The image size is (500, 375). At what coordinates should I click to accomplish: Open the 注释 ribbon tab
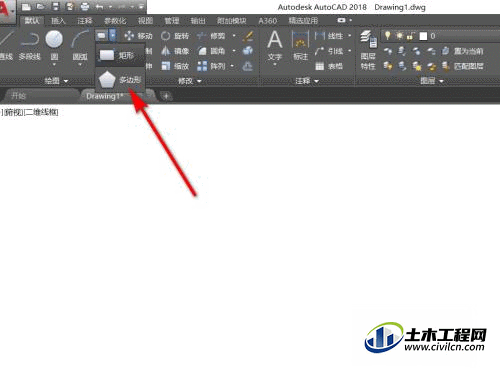click(x=85, y=21)
